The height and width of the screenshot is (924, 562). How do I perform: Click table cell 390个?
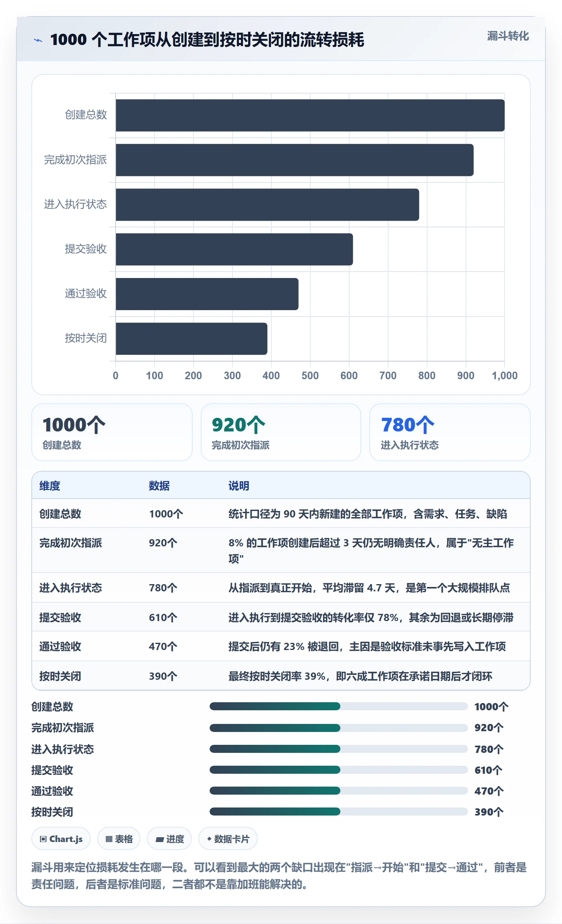pyautogui.click(x=163, y=676)
